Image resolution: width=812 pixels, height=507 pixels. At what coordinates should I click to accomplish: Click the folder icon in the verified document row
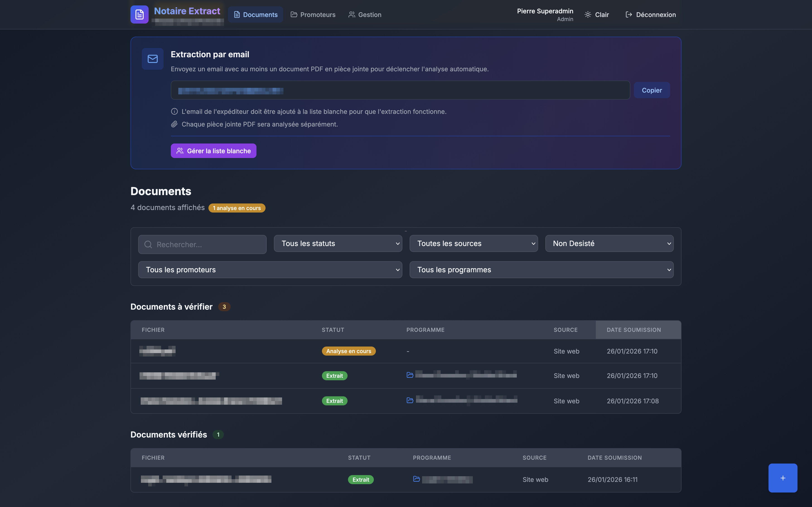point(416,479)
